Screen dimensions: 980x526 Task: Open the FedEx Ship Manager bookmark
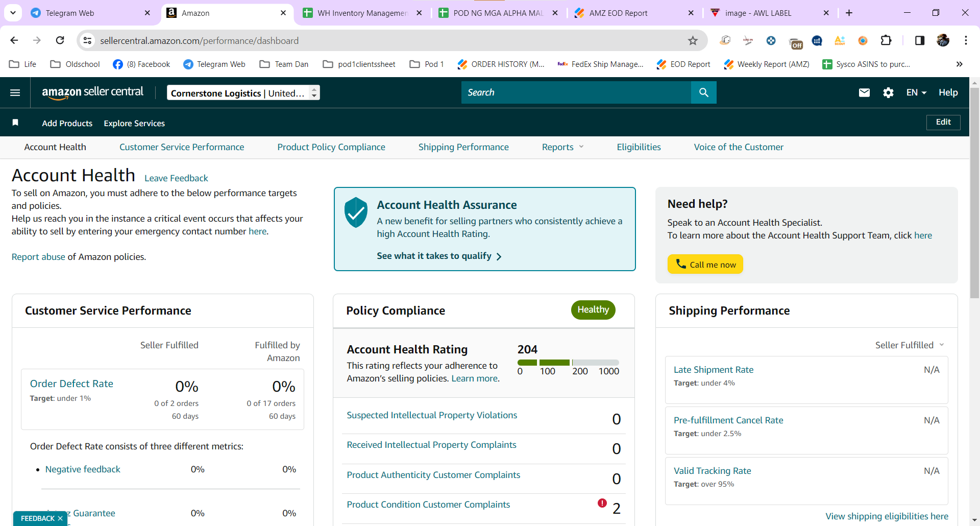[x=600, y=64]
